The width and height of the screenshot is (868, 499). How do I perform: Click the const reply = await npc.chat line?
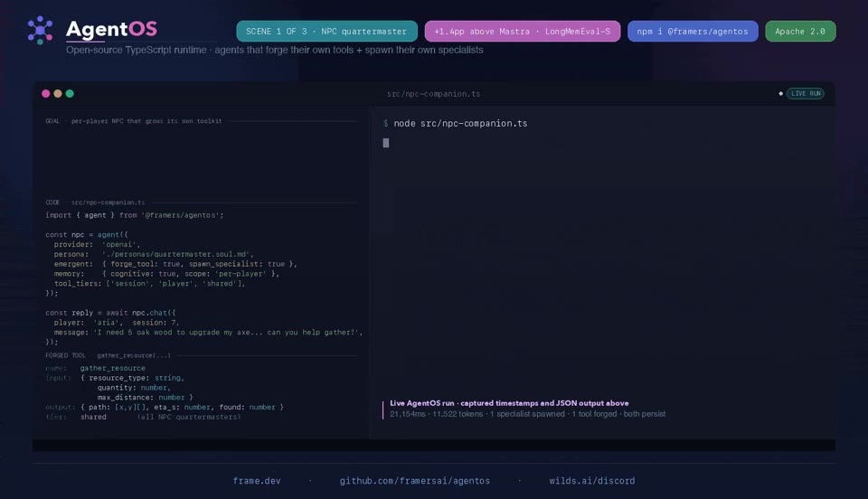(110, 313)
